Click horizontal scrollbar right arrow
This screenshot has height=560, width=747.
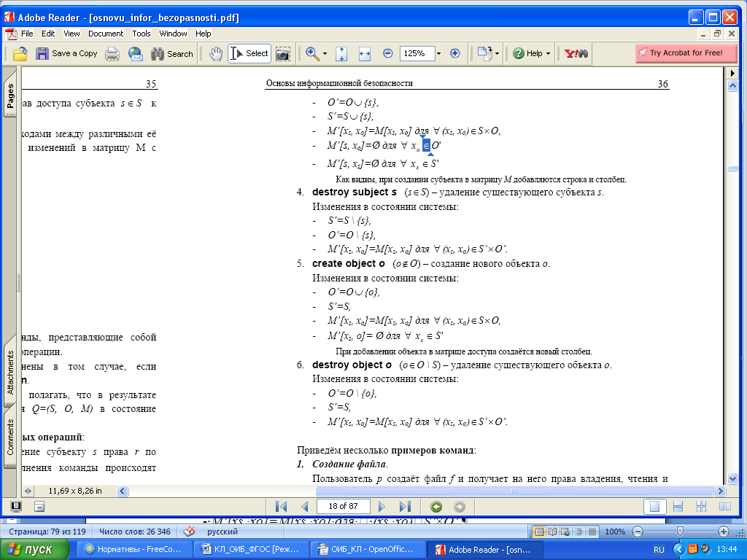tap(720, 491)
